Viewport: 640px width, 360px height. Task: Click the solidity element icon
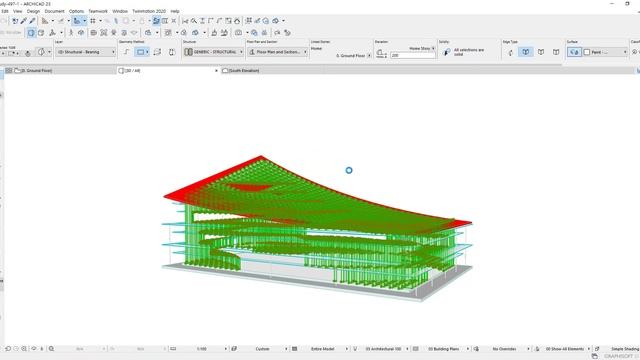coord(447,52)
